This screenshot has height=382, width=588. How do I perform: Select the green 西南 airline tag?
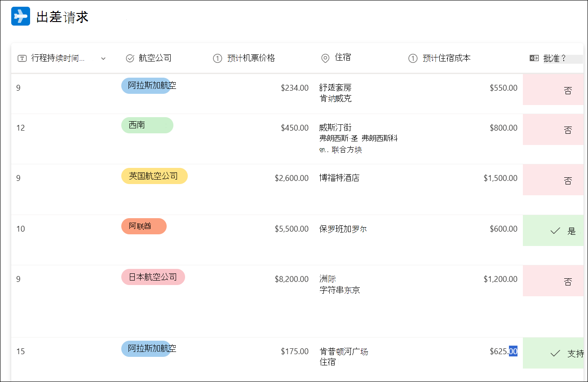coord(147,125)
